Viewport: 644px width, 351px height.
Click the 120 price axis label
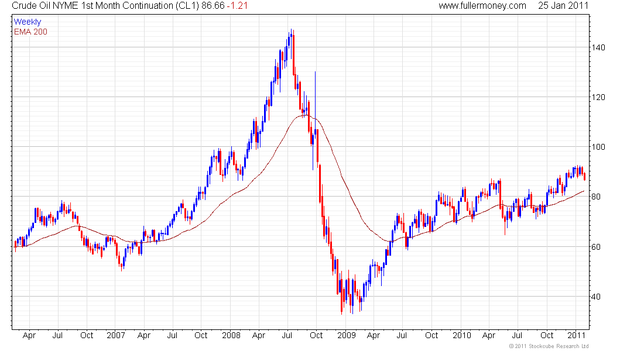(x=598, y=97)
